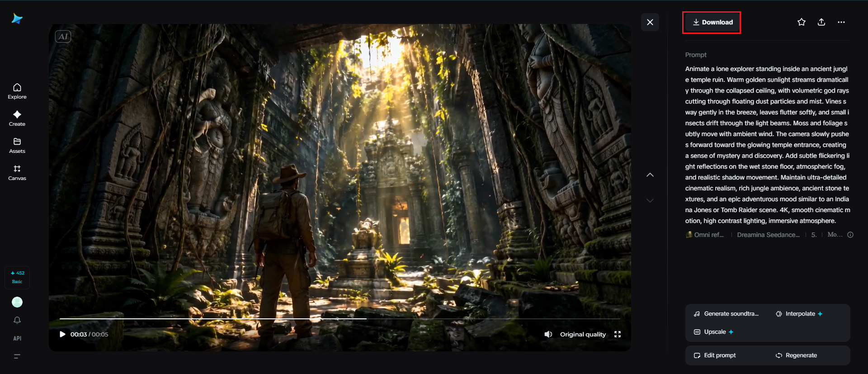Open notifications bell
The width and height of the screenshot is (868, 374).
(17, 320)
